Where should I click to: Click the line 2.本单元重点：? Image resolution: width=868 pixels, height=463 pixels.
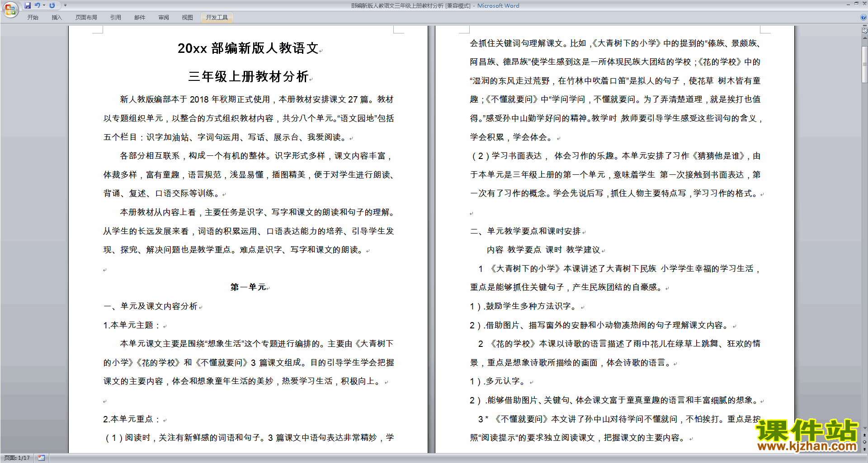[132, 419]
